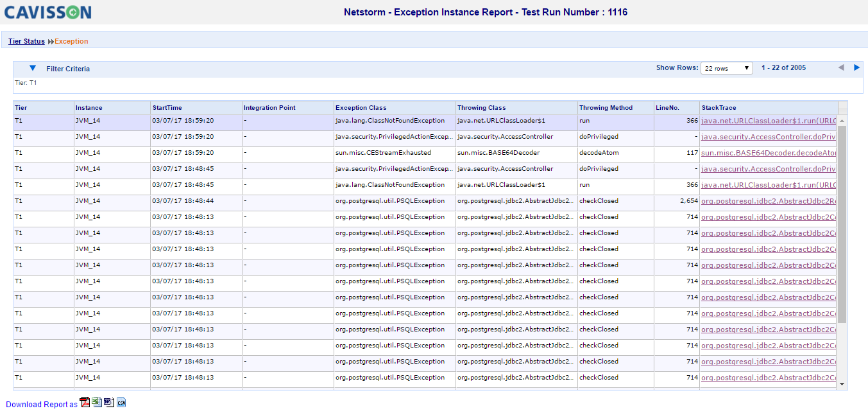Open the Tier Status breadcrumb link
Viewport: 868px width, 413px height.
tap(26, 41)
